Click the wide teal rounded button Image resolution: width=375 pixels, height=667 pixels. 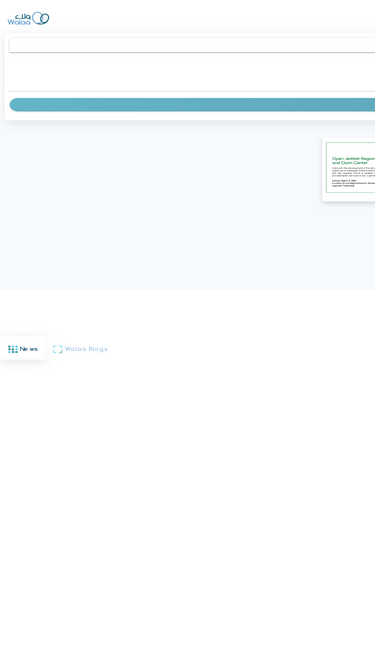click(192, 105)
